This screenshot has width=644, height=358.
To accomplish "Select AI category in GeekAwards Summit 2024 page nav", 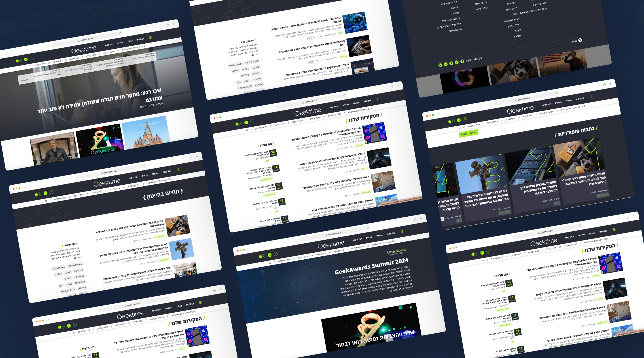I will (x=270, y=263).
